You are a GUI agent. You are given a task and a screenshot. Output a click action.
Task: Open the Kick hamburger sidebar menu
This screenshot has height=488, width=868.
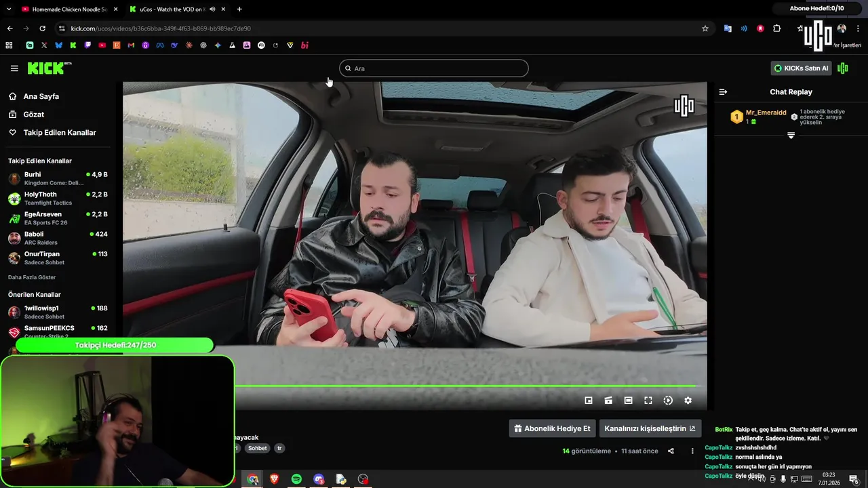coord(14,68)
